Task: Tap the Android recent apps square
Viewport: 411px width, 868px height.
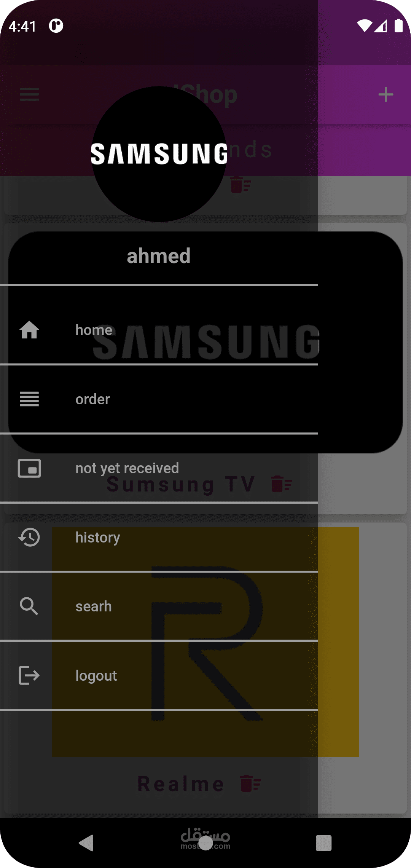Action: pos(323,843)
